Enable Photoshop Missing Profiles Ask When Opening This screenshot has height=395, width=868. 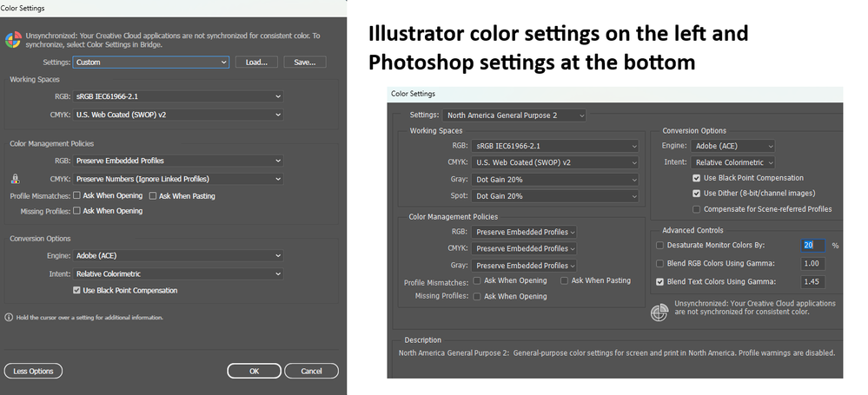coord(477,297)
